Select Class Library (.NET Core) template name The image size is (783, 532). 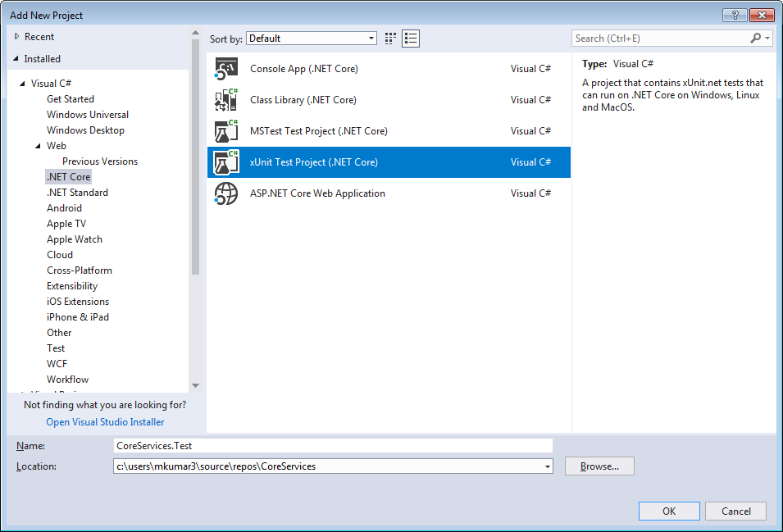(x=303, y=100)
